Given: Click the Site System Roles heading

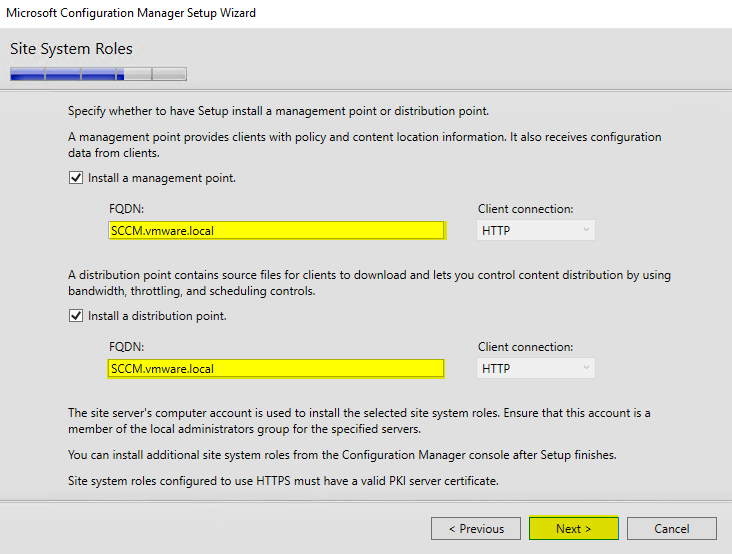Looking at the screenshot, I should (71, 49).
